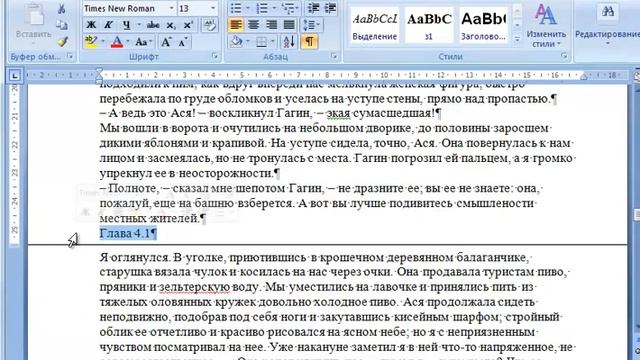Expand the full styles gallery
This screenshot has width=640, height=360.
coord(517,39)
